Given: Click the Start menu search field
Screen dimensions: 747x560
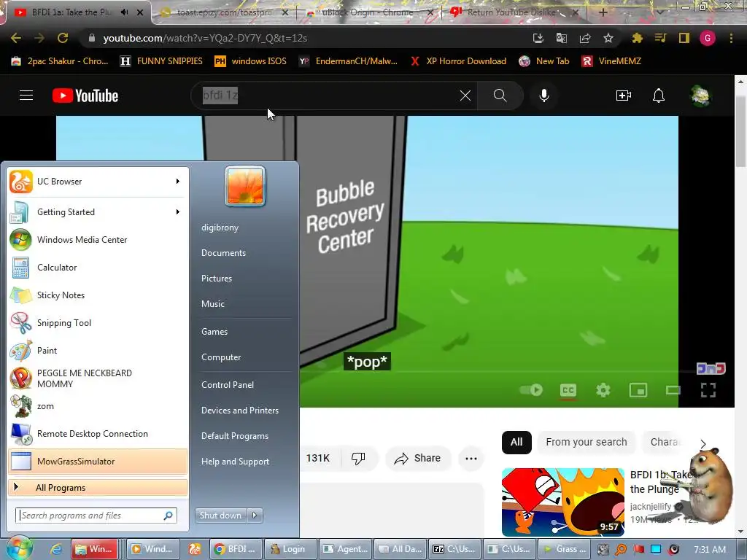Looking at the screenshot, I should click(97, 516).
